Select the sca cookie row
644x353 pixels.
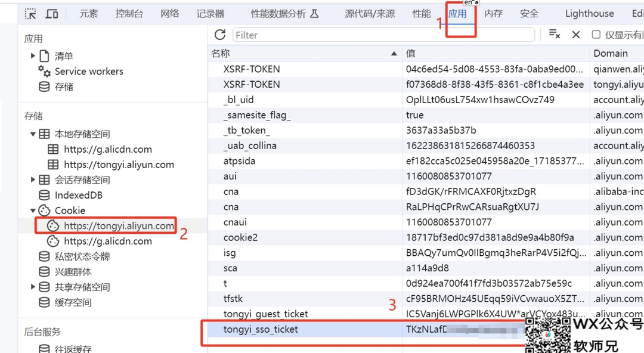[426, 268]
